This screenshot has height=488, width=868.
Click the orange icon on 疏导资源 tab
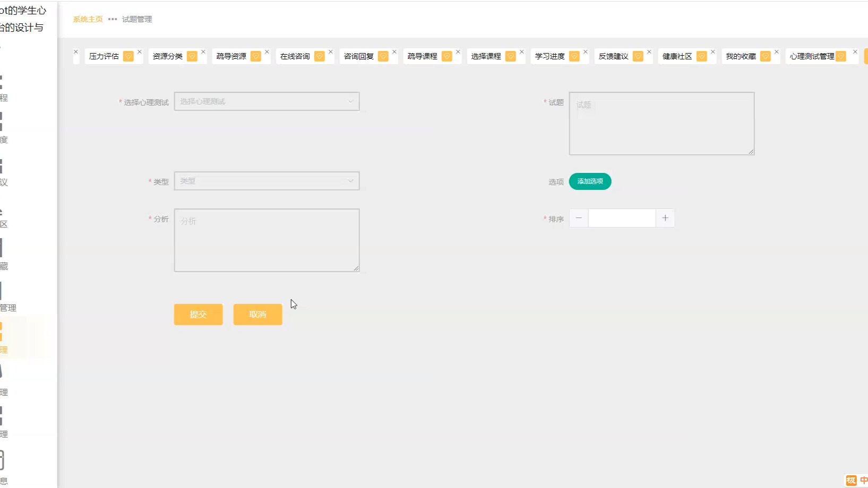(256, 56)
